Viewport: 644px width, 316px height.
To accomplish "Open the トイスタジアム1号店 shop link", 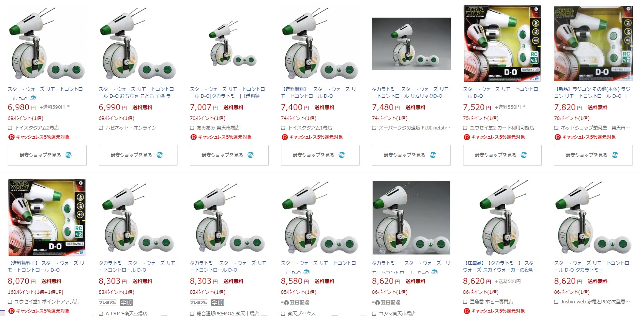I will pyautogui.click(x=310, y=128).
